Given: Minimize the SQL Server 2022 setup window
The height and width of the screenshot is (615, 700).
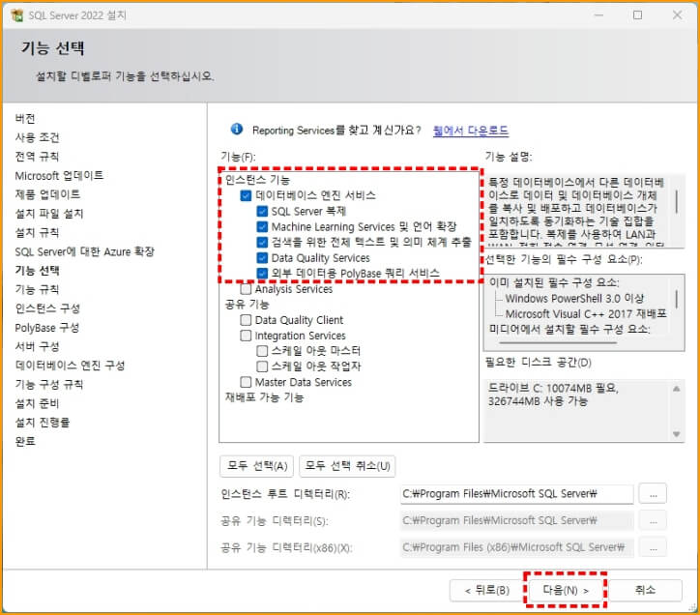Looking at the screenshot, I should (x=598, y=15).
